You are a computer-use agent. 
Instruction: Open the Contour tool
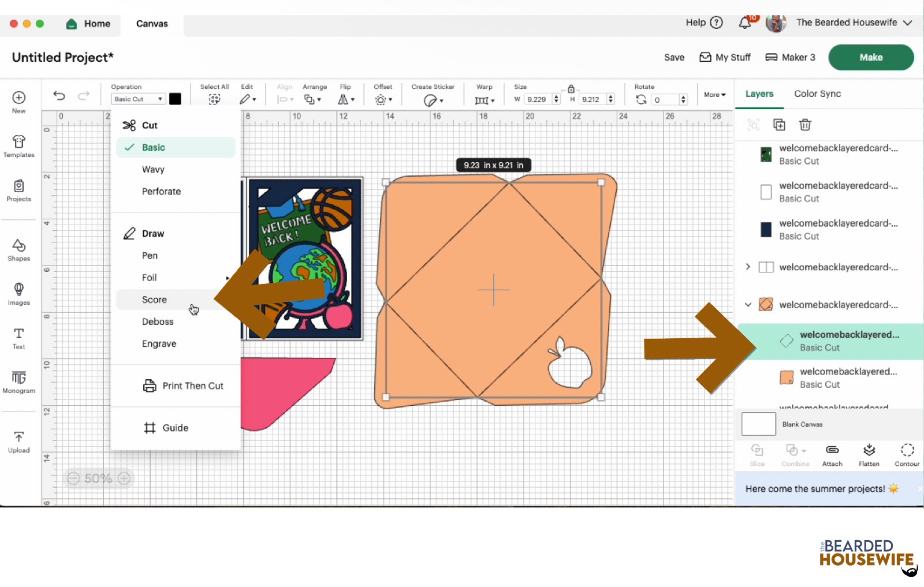point(906,455)
